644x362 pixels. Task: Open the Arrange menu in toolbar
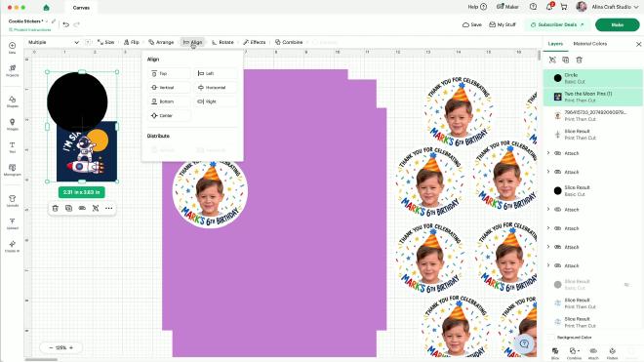tap(161, 42)
